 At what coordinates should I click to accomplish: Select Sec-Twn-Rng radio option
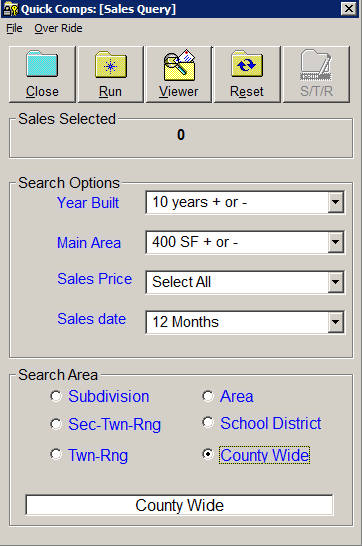[x=56, y=424]
